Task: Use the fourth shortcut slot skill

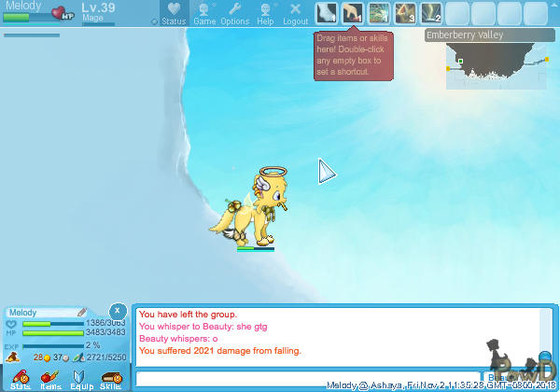Action: coord(405,13)
